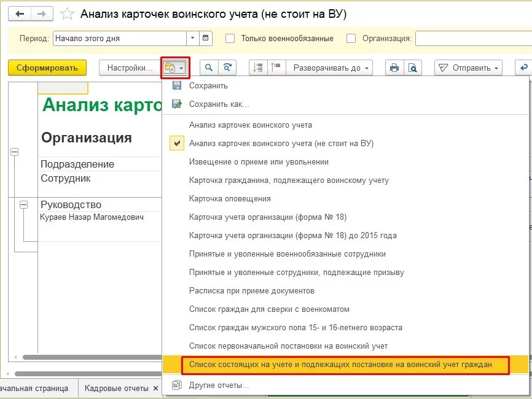
Task: Select Кураев Назар Магомедович row
Action: 92,217
